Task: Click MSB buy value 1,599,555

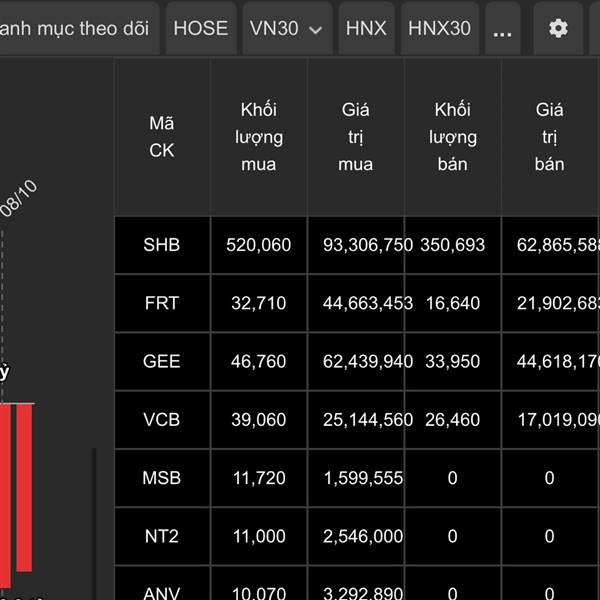Action: pyautogui.click(x=364, y=478)
